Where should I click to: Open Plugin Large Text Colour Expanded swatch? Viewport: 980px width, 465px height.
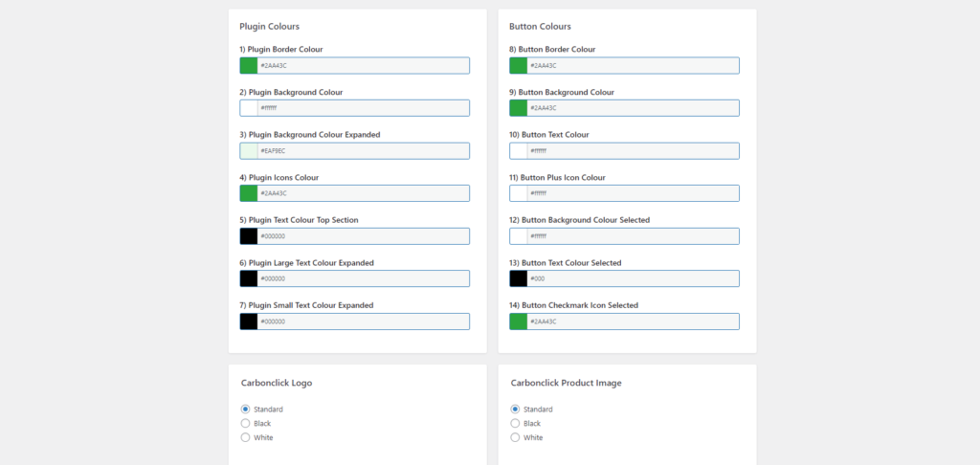[249, 278]
